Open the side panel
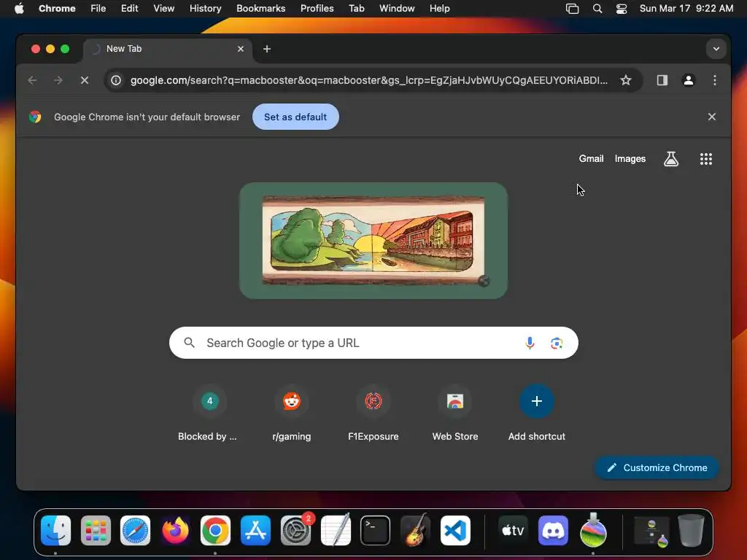747x560 pixels. (662, 80)
